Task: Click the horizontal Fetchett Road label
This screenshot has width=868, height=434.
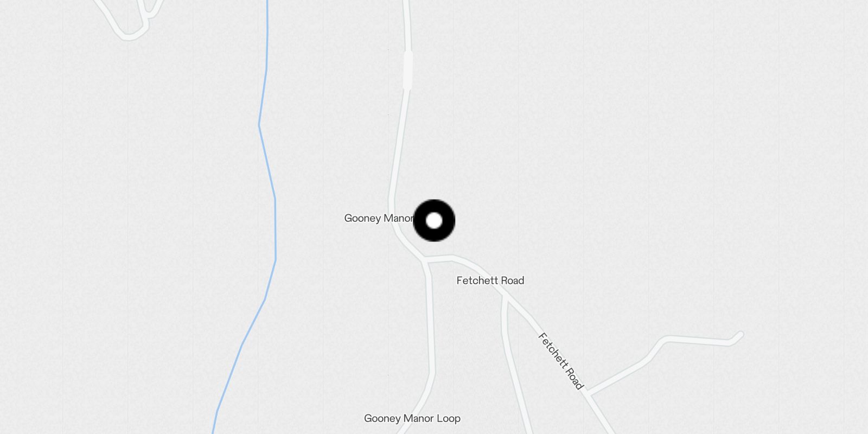Action: pos(490,280)
